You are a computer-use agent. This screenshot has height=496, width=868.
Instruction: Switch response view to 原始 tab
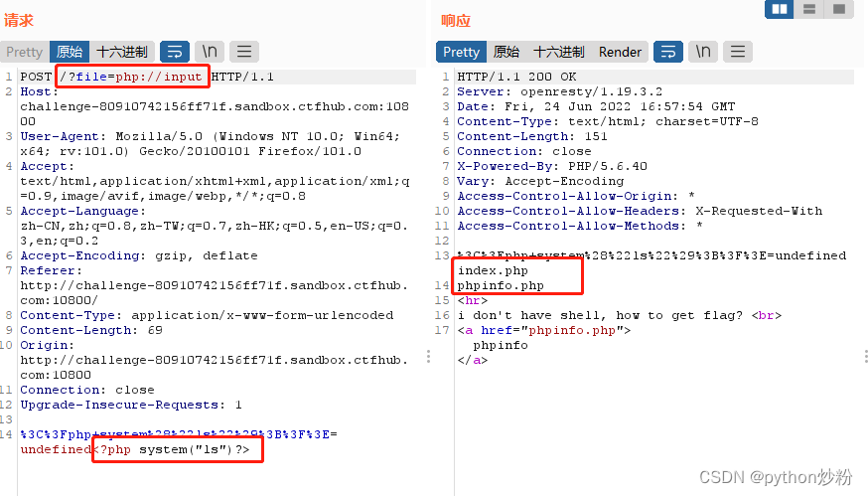point(506,52)
